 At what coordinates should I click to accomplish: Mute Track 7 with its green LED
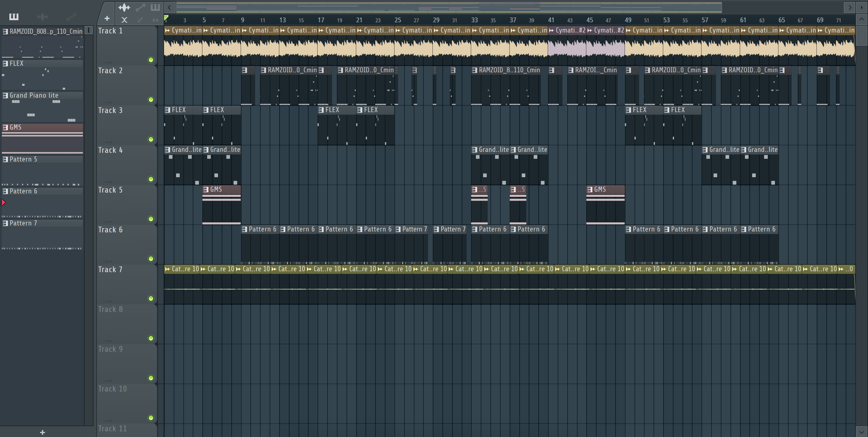click(x=151, y=298)
